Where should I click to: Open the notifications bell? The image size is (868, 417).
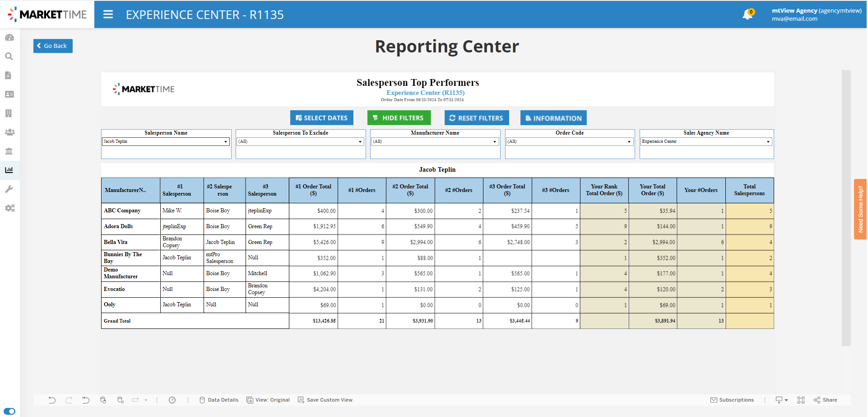[747, 14]
